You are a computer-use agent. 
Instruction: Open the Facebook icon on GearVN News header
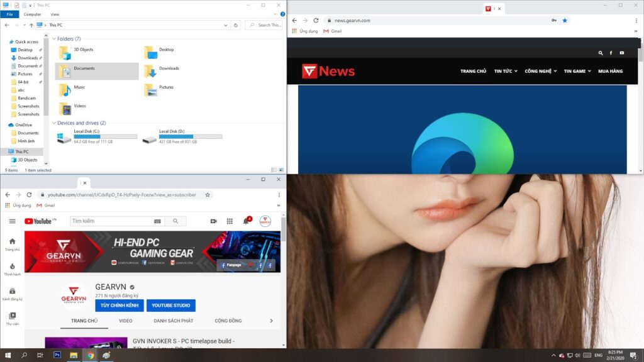pyautogui.click(x=611, y=53)
